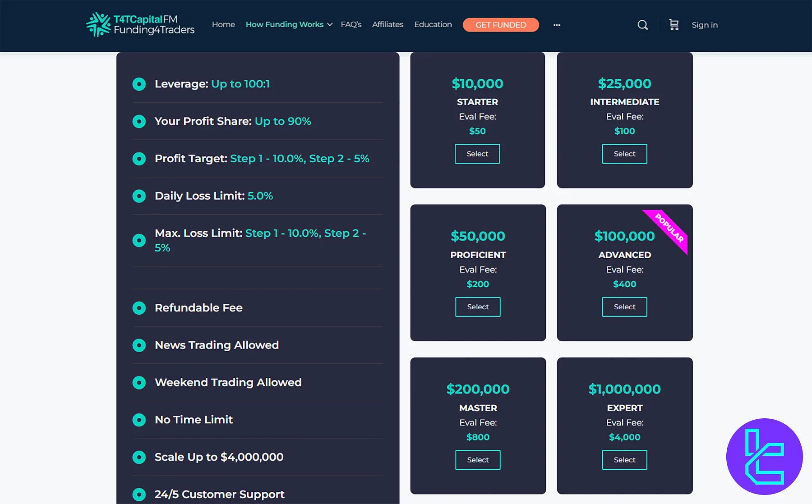
Task: Select the $100,000 Advanced plan
Action: 624,307
